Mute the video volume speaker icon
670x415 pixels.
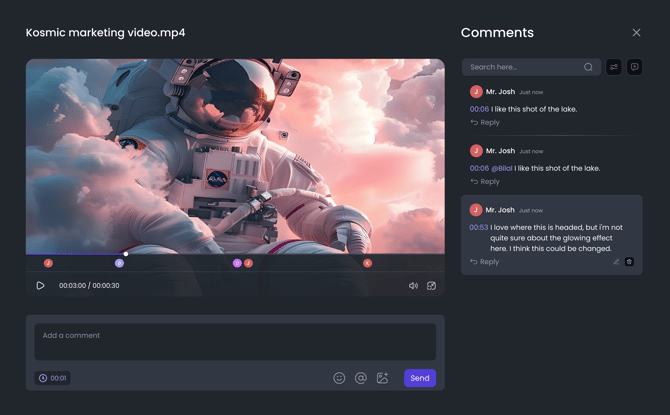click(x=413, y=286)
